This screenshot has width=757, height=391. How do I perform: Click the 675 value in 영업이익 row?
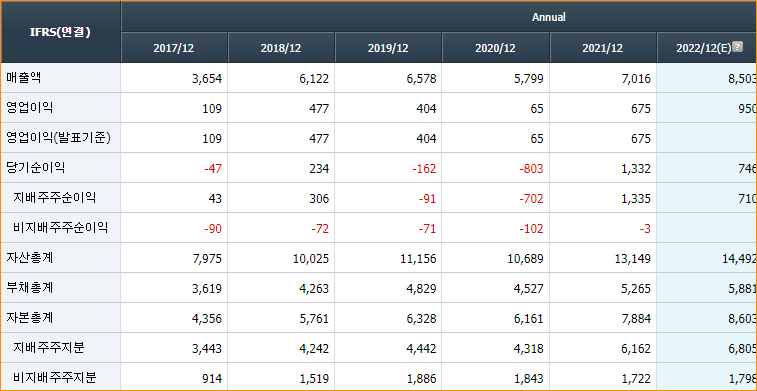[641, 109]
